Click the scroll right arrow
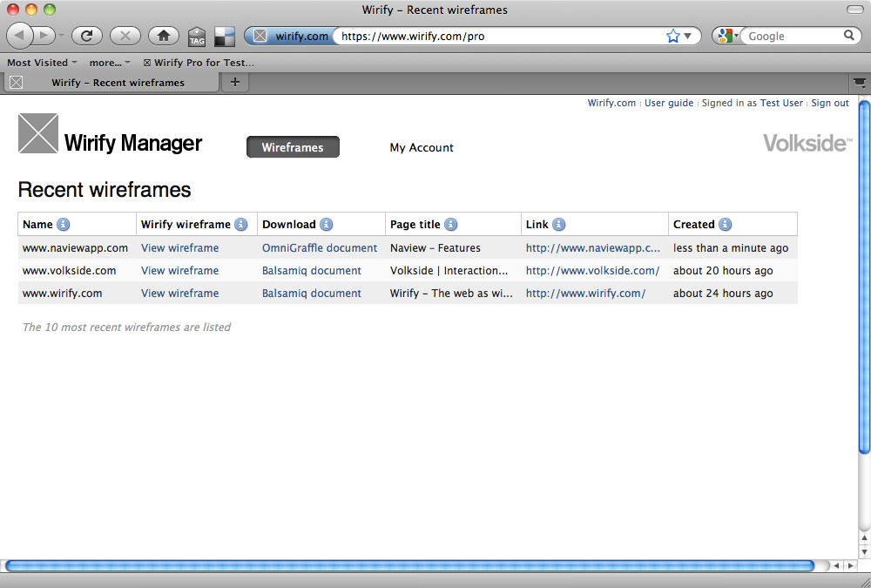This screenshot has width=871, height=588. [850, 565]
